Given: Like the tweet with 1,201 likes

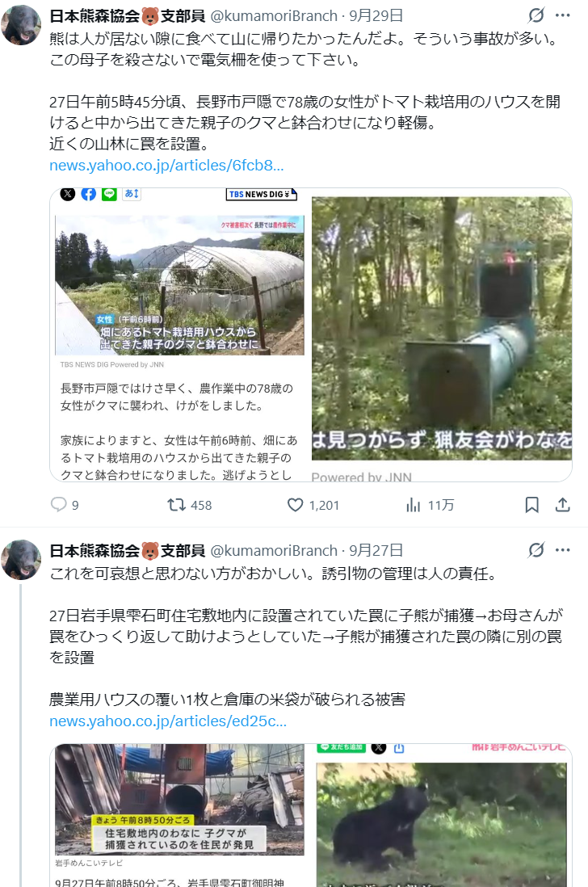Looking at the screenshot, I should click(295, 505).
